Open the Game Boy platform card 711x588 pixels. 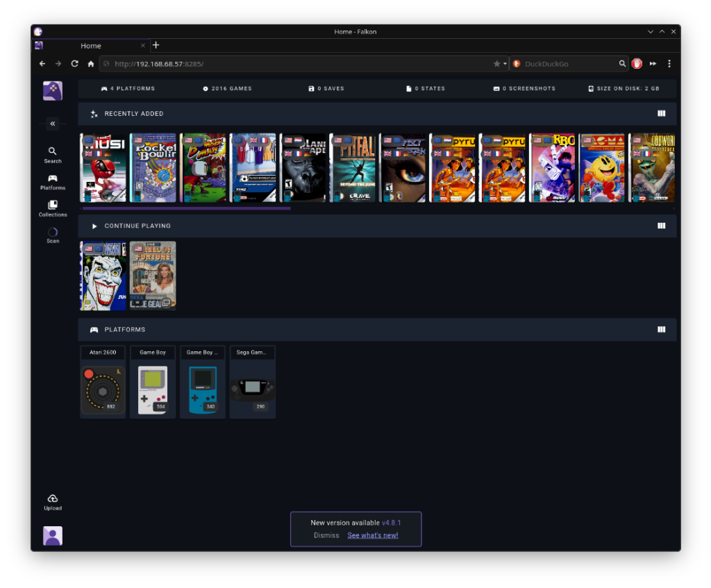click(x=153, y=382)
